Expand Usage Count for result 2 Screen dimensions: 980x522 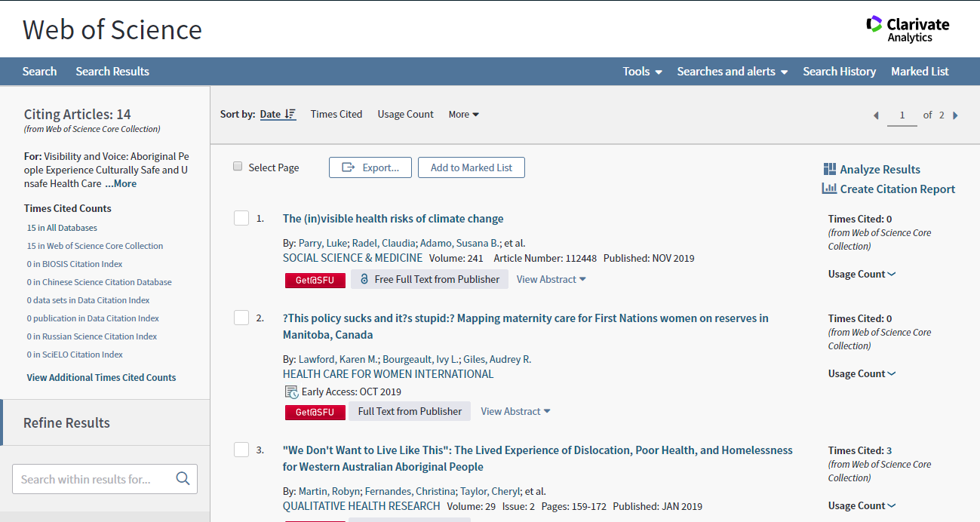[862, 373]
